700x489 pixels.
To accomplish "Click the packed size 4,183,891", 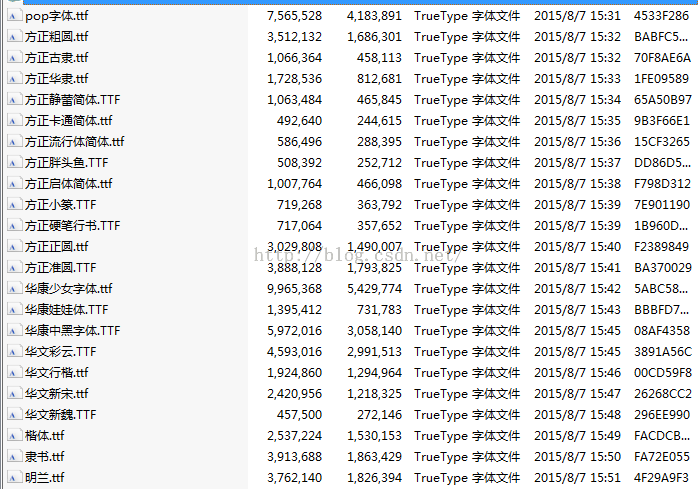I will tap(375, 16).
